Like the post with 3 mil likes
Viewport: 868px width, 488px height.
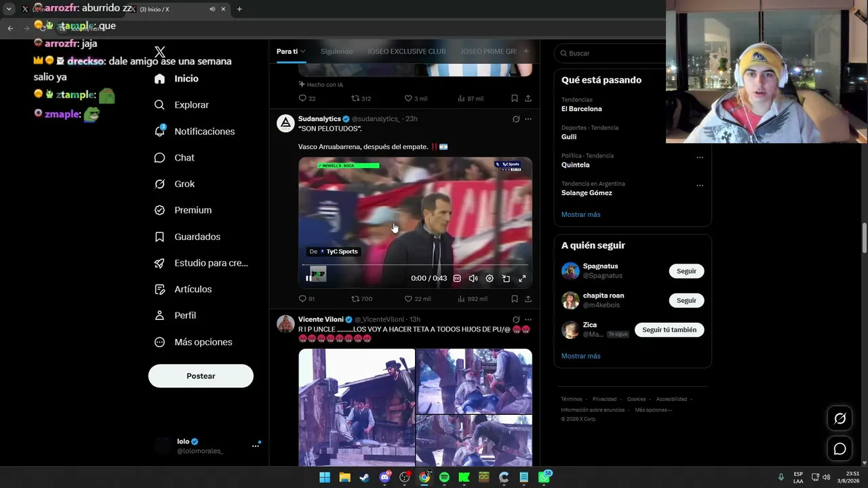[x=408, y=98]
